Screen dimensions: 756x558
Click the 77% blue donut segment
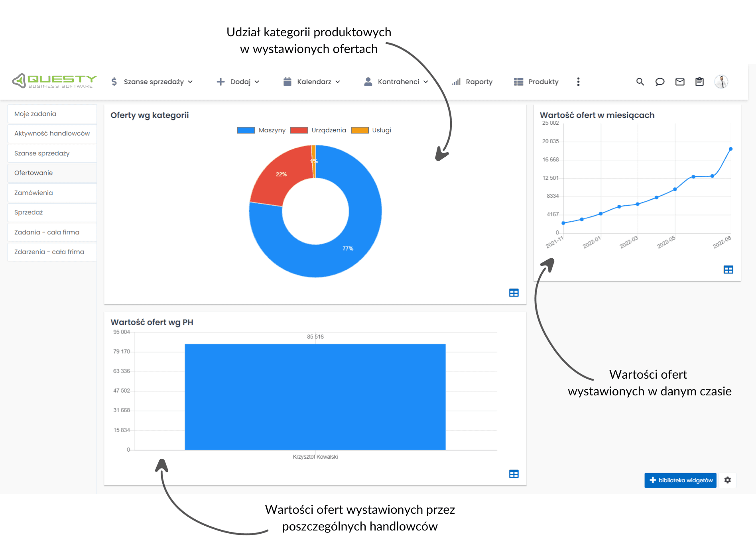[x=348, y=248]
